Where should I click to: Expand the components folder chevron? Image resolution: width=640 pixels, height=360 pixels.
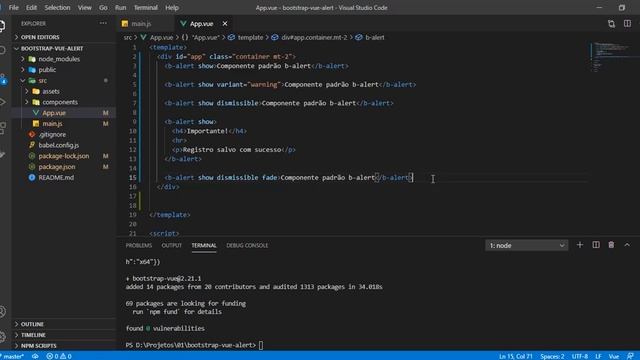(x=27, y=102)
